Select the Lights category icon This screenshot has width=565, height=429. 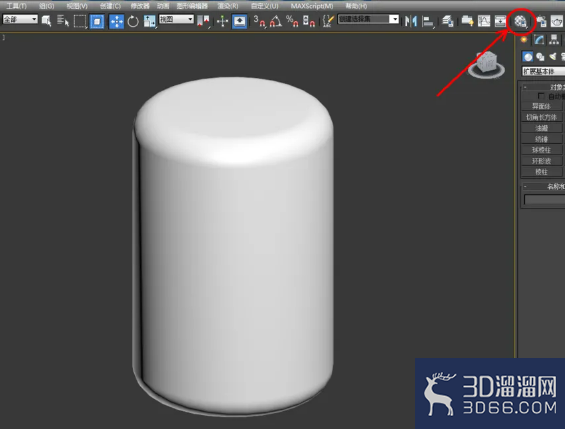point(552,57)
